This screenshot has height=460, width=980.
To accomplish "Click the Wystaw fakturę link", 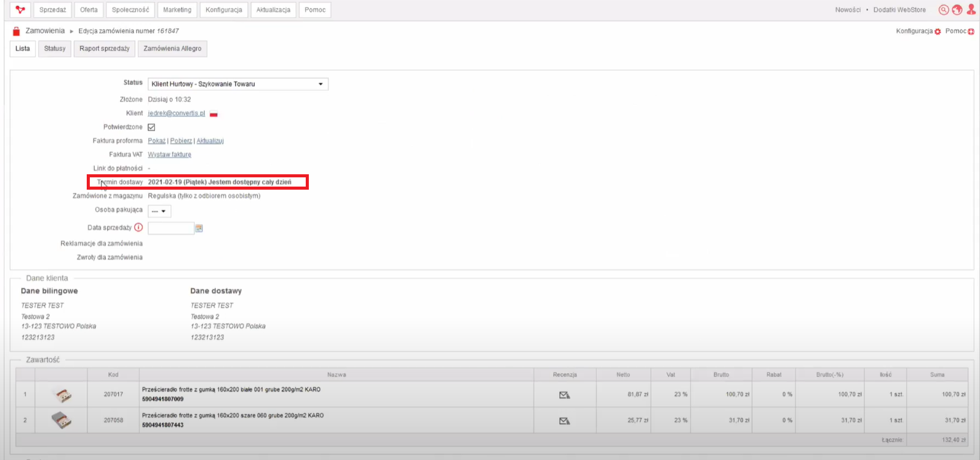I will [169, 155].
